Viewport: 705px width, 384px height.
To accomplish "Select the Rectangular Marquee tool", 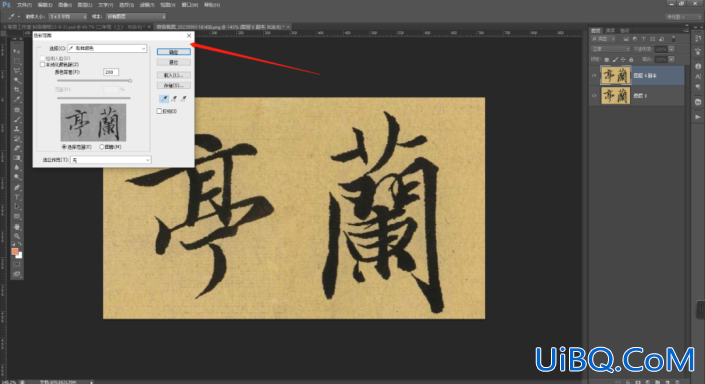I will tap(17, 61).
